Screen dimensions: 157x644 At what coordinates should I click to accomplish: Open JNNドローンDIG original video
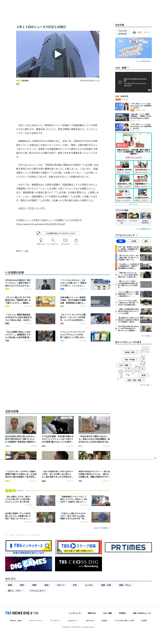pyautogui.click(x=122, y=218)
